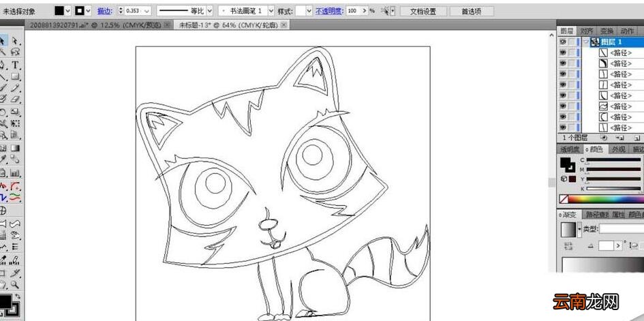This screenshot has height=321, width=644.
Task: Select the circular crosshair tool in toolbox
Action: click(x=3, y=211)
